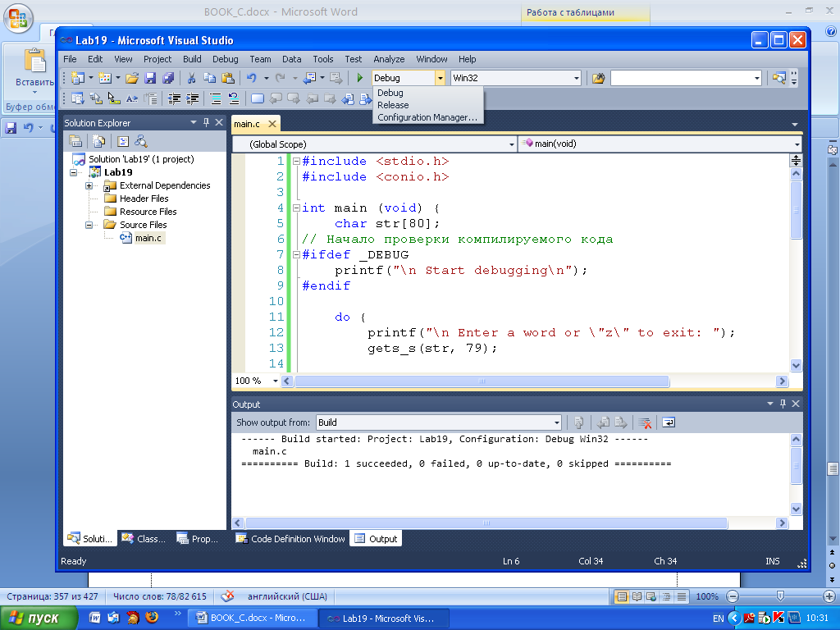Viewport: 840px width, 630px height.
Task: Collapse the Lab19 project node
Action: click(x=73, y=172)
